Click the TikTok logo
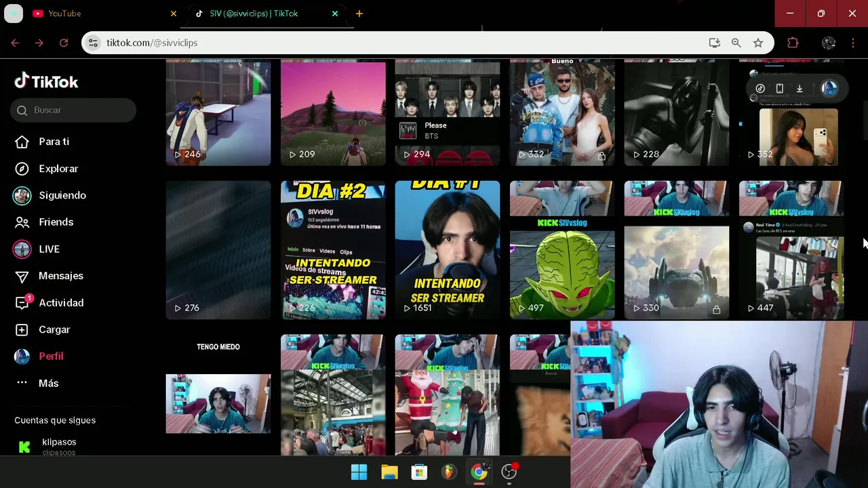The width and height of the screenshot is (868, 488). point(46,81)
